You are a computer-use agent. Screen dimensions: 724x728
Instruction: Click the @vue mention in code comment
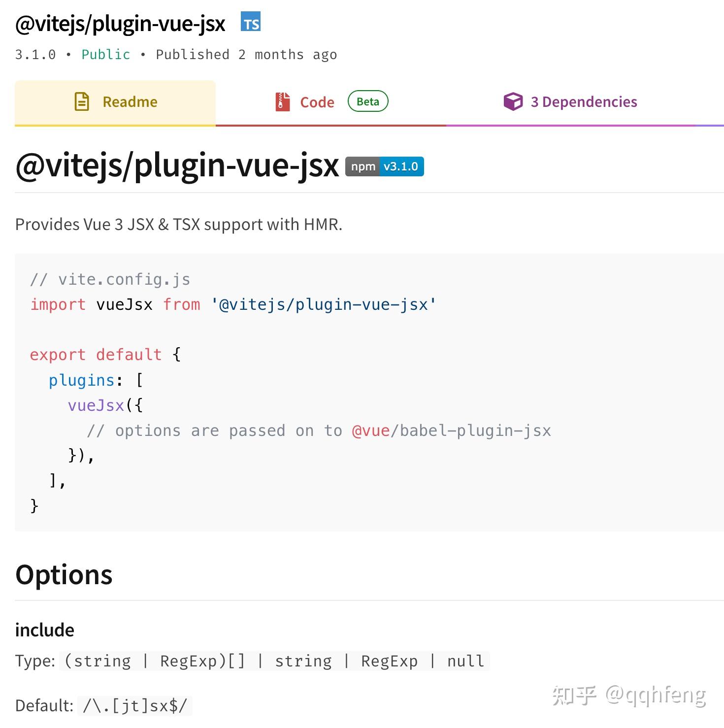[x=371, y=430]
